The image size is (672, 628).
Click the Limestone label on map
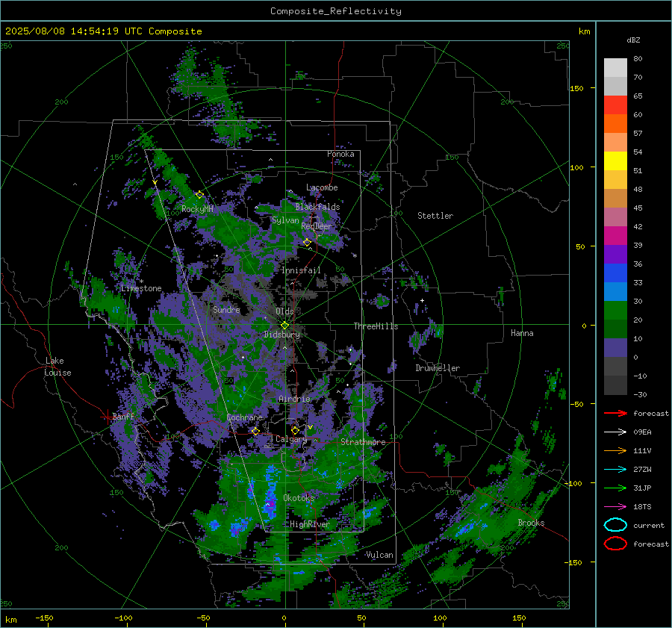141,288
